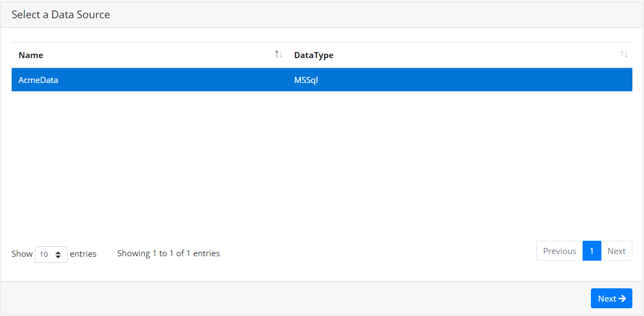This screenshot has height=316, width=644.
Task: Click the entries label after the selector
Action: pos(83,254)
